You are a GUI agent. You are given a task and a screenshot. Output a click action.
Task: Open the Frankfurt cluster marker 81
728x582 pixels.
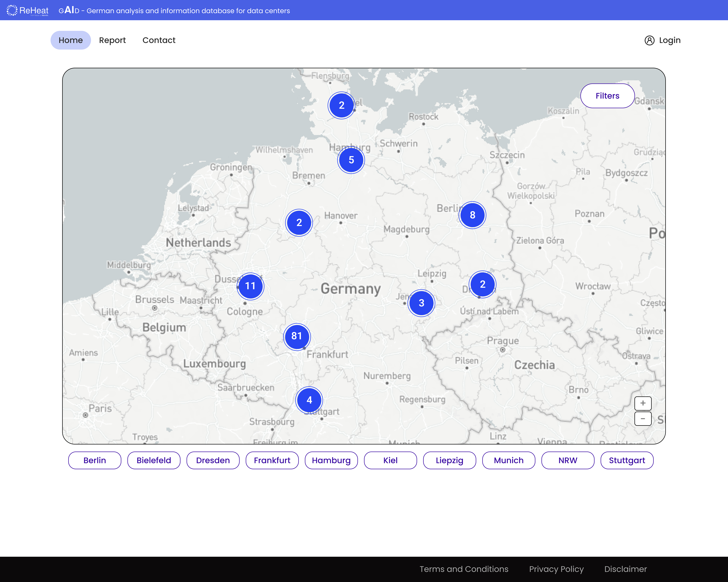pos(297,336)
